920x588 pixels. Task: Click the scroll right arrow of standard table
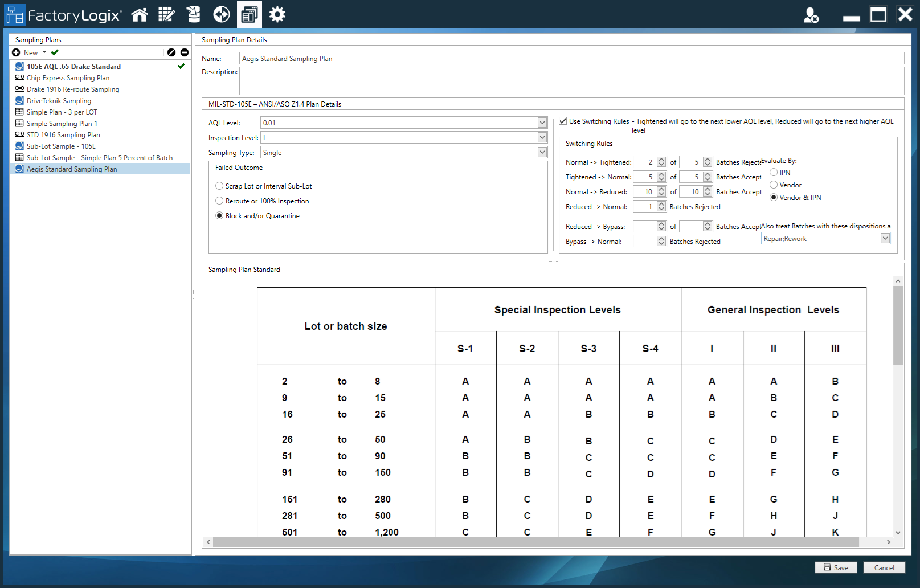coord(889,542)
